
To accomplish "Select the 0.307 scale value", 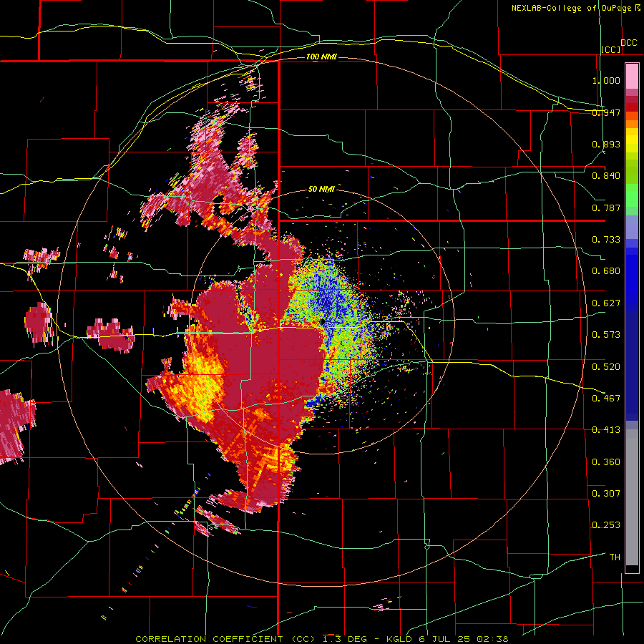I will pos(606,494).
